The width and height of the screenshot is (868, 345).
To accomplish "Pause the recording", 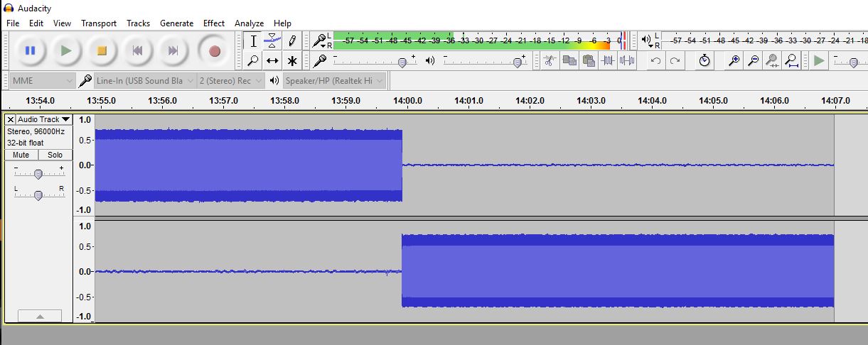I will tap(30, 51).
